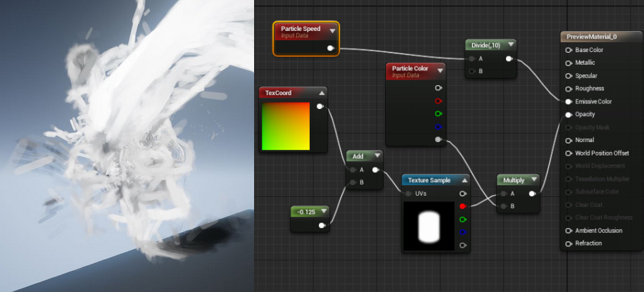Click the Base Color material input pin

coord(569,50)
